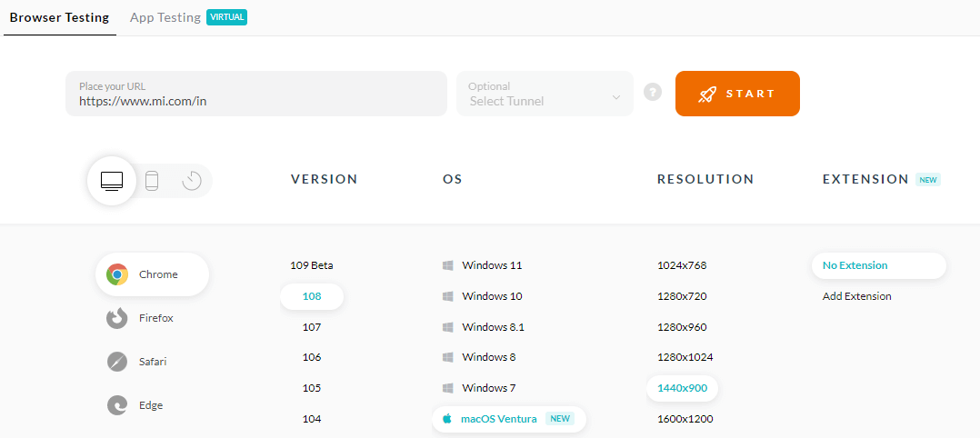980x438 pixels.
Task: Click Add Extension
Action: click(x=857, y=296)
